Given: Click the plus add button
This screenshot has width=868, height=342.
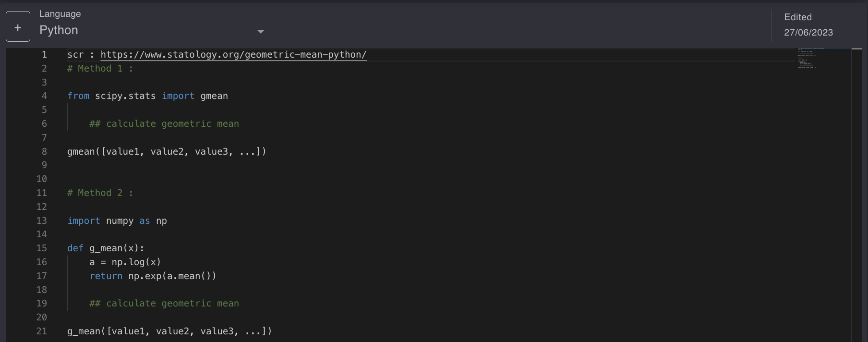Looking at the screenshot, I should coord(18,27).
